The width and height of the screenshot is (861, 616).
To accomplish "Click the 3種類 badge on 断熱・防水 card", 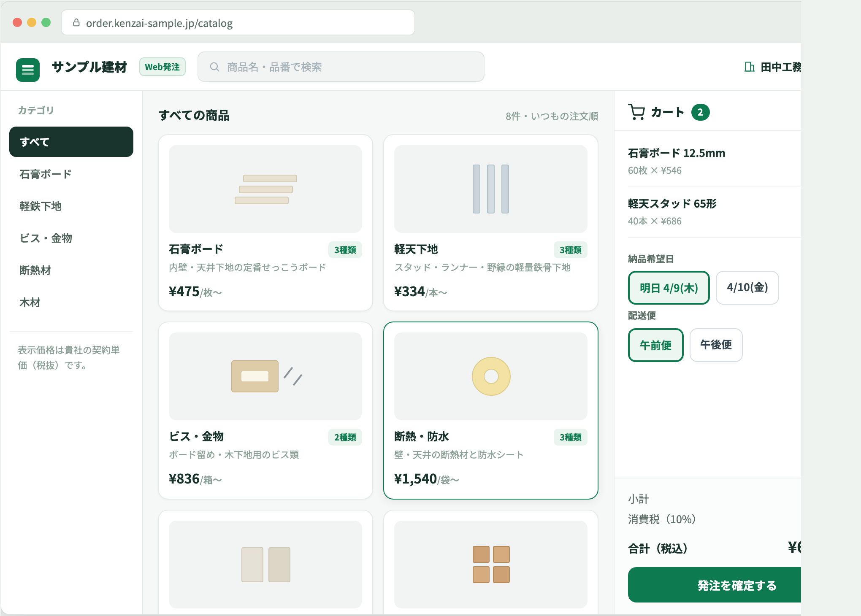I will [571, 437].
